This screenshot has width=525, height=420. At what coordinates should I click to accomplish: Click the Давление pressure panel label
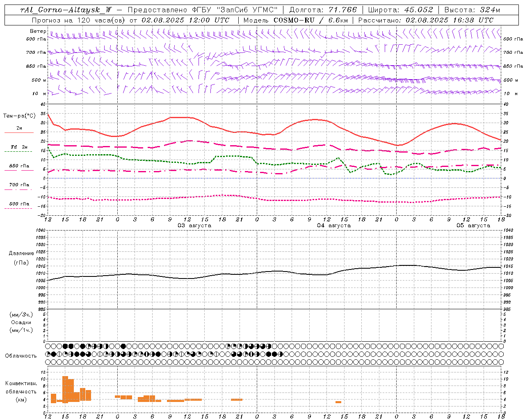pyautogui.click(x=21, y=253)
